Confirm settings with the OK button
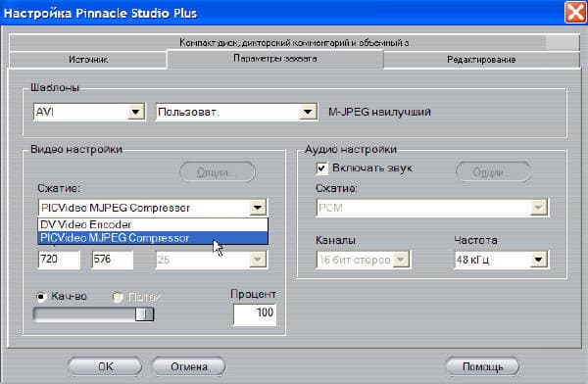588x384 pixels. pyautogui.click(x=105, y=366)
